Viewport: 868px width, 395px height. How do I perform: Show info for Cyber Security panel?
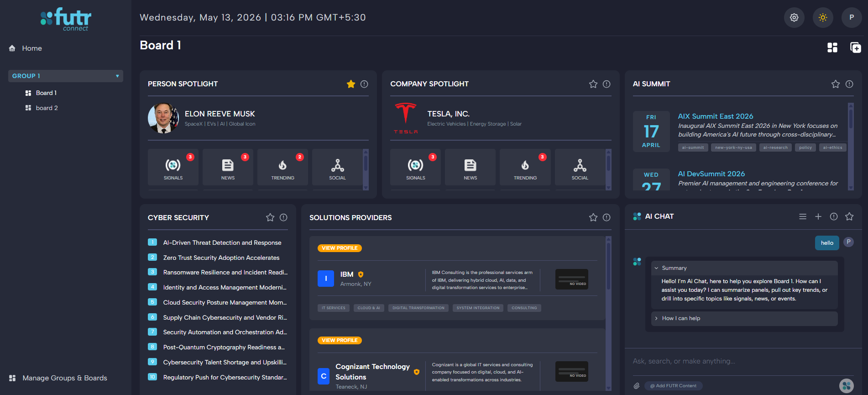coord(283,217)
